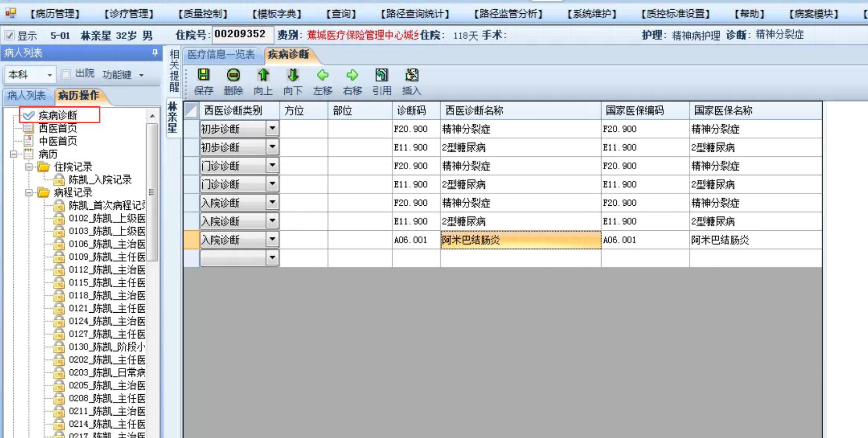The height and width of the screenshot is (438, 868).
Task: Open the 帮助 menu
Action: pyautogui.click(x=749, y=14)
